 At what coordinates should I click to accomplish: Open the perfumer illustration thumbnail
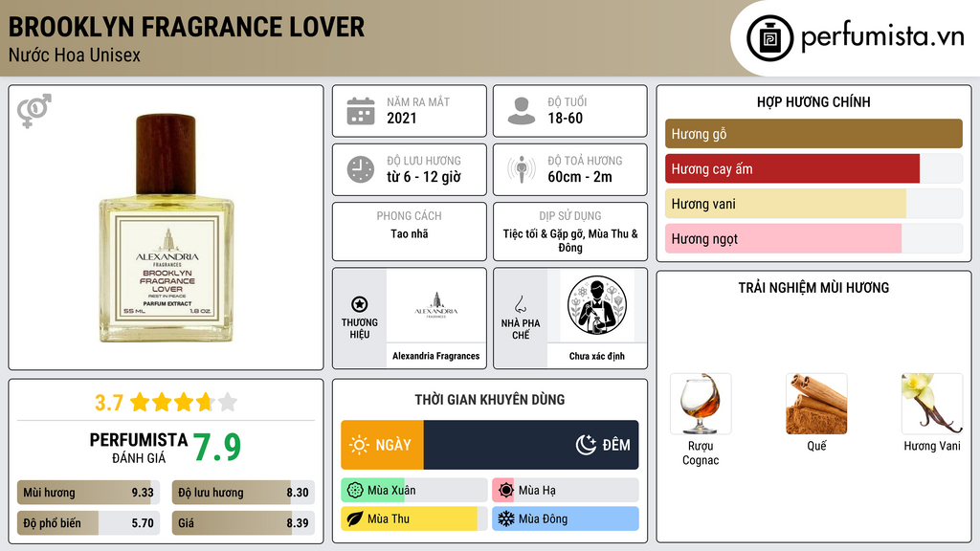coord(597,305)
